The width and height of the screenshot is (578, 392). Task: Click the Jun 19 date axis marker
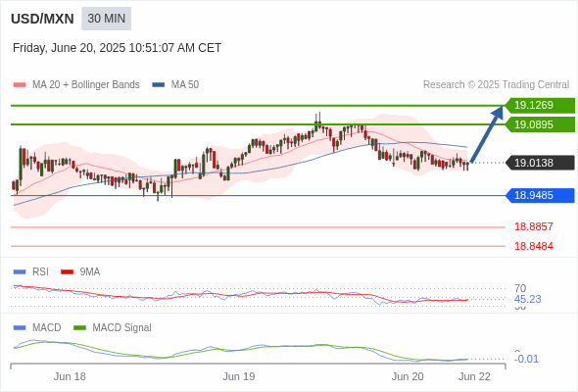point(239,376)
